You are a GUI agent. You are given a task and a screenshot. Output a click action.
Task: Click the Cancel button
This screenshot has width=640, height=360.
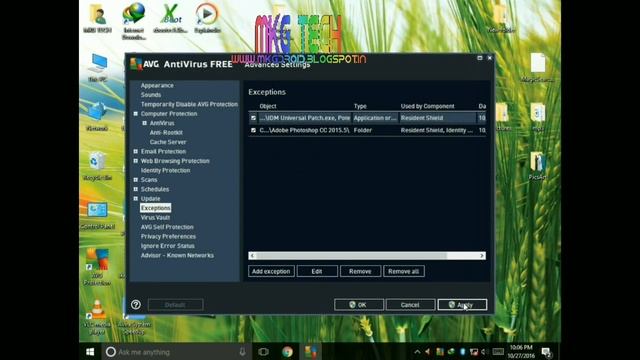410,304
